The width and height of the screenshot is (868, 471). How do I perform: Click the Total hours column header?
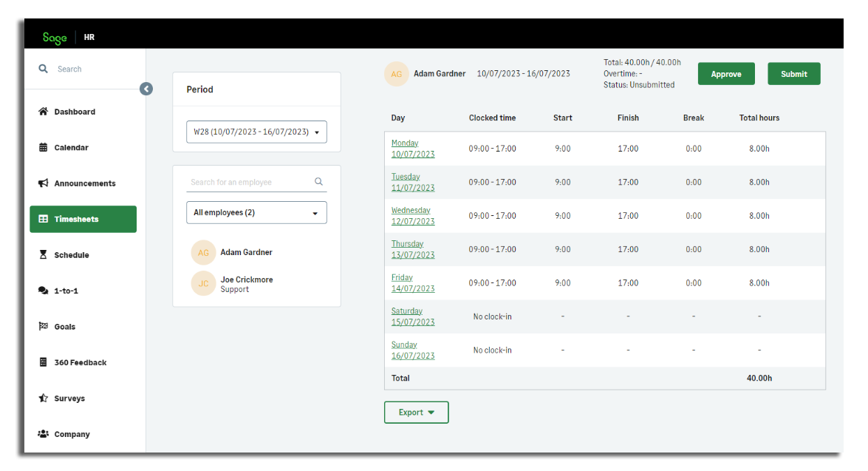pos(759,118)
